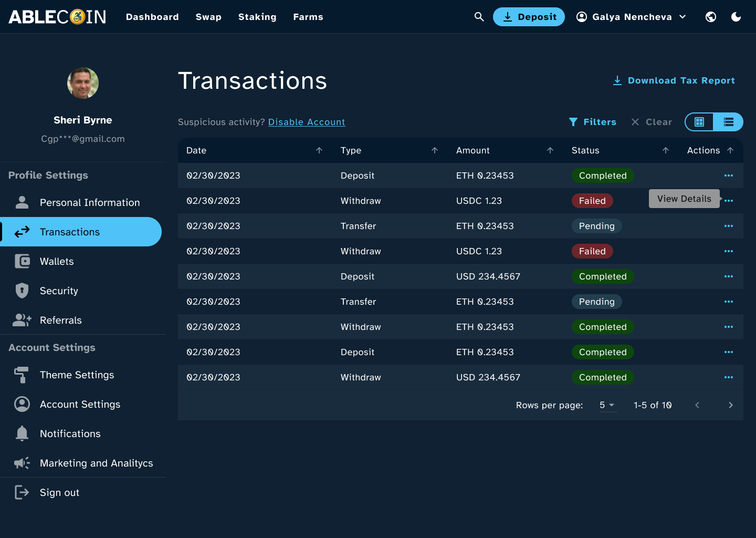
Task: Open the language globe icon
Action: coord(711,17)
